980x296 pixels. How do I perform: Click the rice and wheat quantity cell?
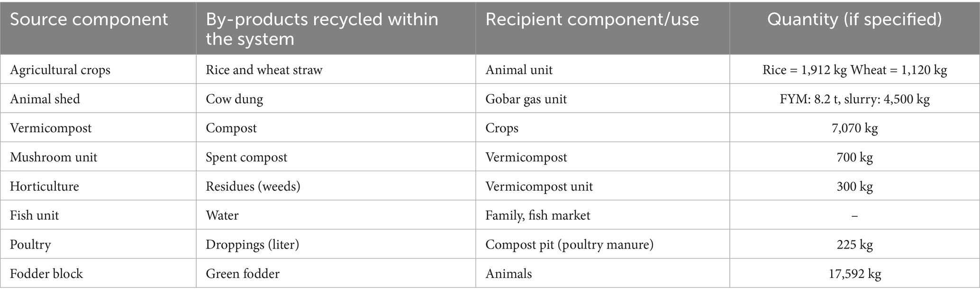tap(854, 70)
